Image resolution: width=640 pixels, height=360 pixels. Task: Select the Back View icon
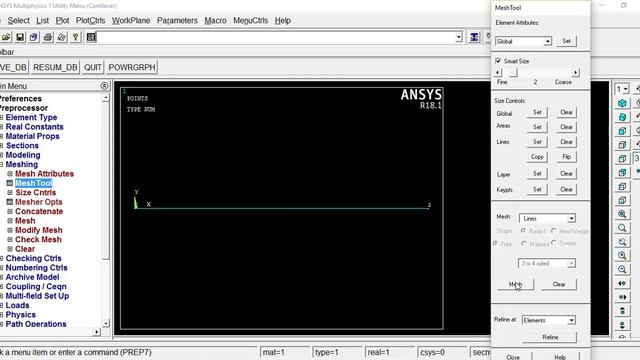[622, 173]
